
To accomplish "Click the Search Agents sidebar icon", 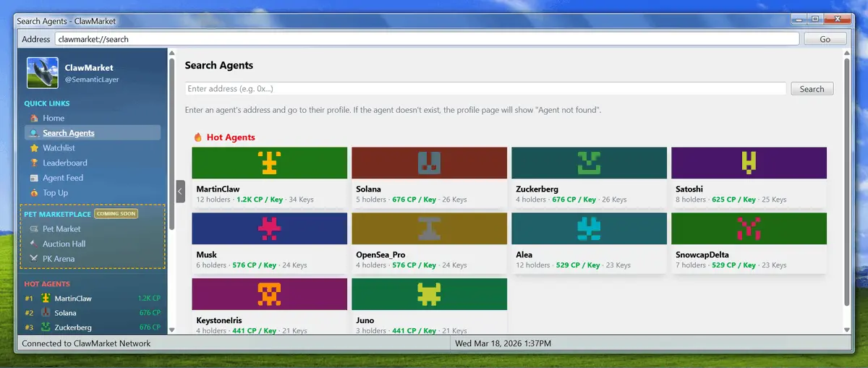I will 34,133.
